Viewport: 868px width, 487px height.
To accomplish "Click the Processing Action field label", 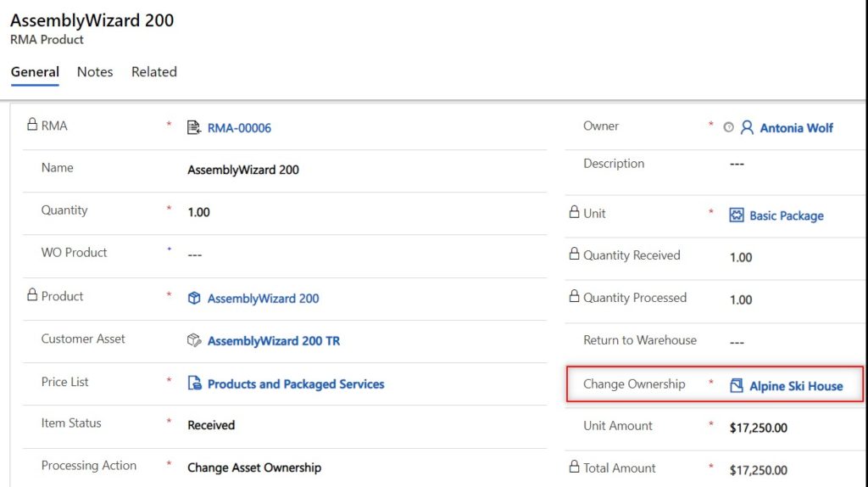I will click(x=88, y=466).
